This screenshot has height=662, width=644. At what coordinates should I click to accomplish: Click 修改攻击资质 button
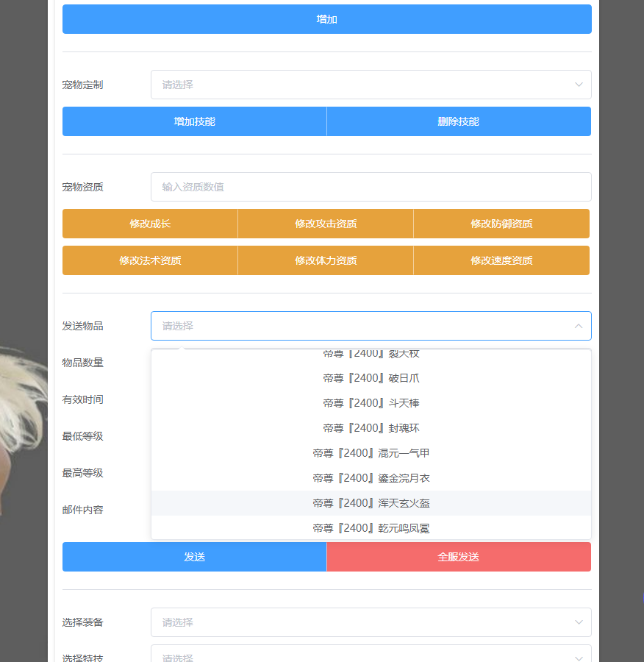click(326, 224)
